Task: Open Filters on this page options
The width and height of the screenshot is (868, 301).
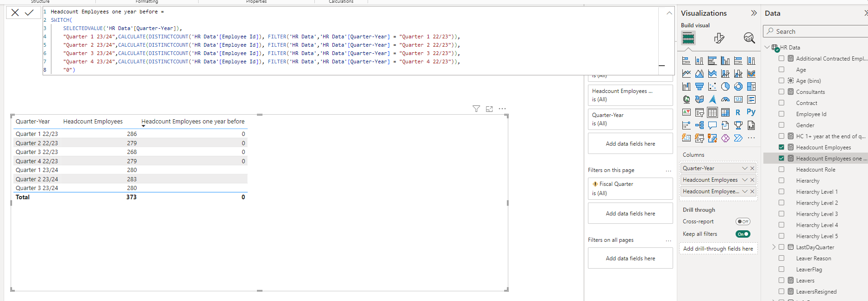Action: tap(668, 171)
